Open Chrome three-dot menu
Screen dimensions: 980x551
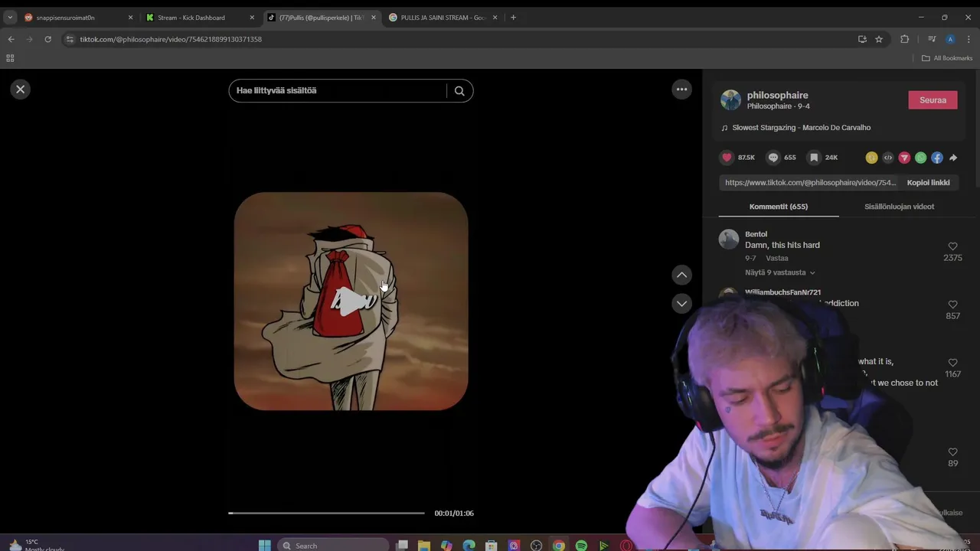[969, 39]
